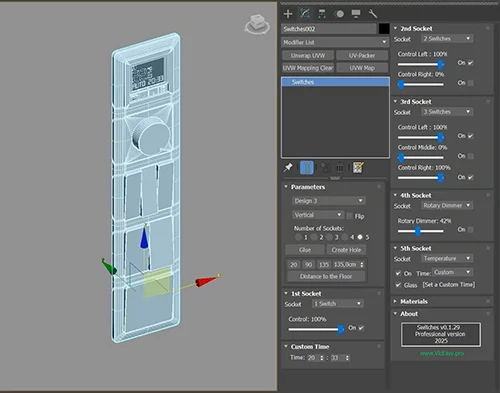This screenshot has height=393, width=500.
Task: Select Switches entry in modifier stack
Action: click(335, 82)
